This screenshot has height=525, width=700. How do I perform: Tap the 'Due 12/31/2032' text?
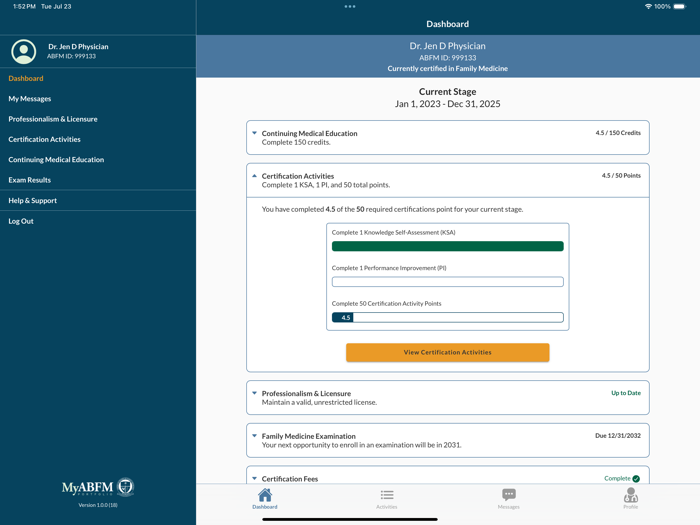pyautogui.click(x=618, y=436)
